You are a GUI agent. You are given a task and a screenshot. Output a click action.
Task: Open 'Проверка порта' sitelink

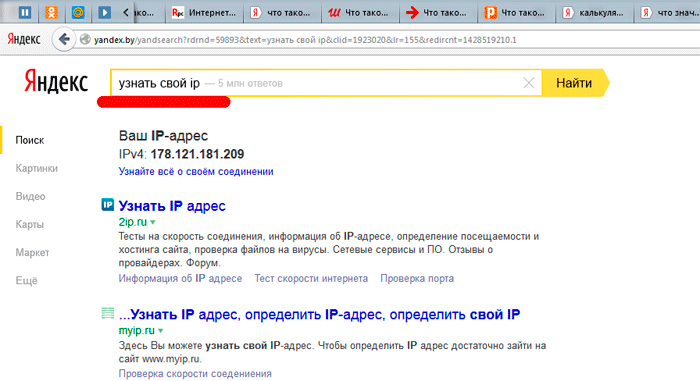point(417,279)
